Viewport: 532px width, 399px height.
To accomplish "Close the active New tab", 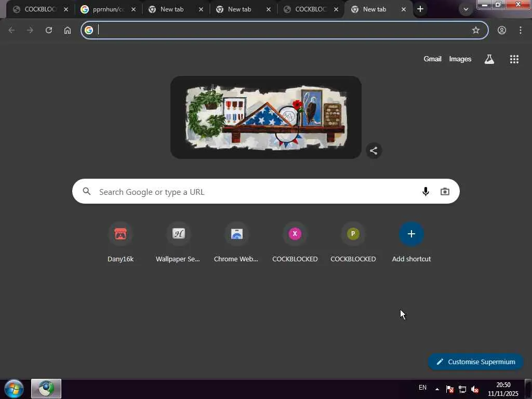I will coord(403,9).
